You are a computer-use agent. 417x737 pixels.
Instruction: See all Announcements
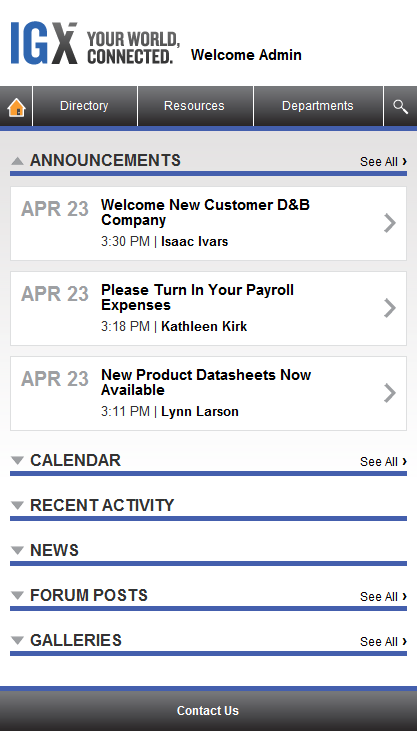383,162
